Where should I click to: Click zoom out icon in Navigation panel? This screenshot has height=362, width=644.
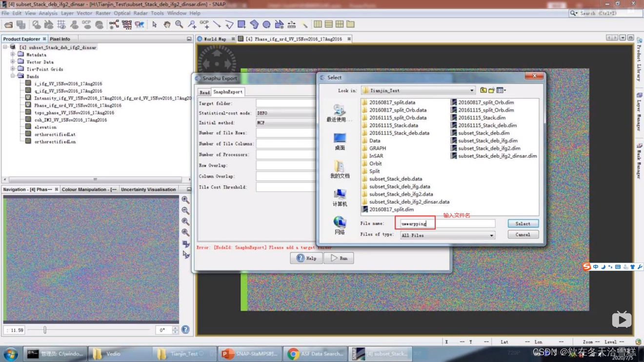pos(185,211)
